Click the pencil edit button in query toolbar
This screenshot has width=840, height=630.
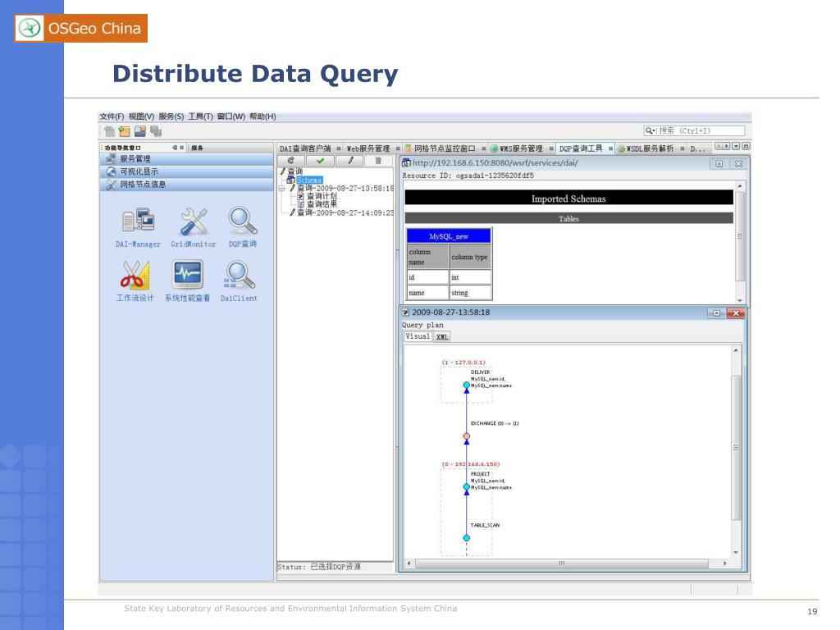350,160
